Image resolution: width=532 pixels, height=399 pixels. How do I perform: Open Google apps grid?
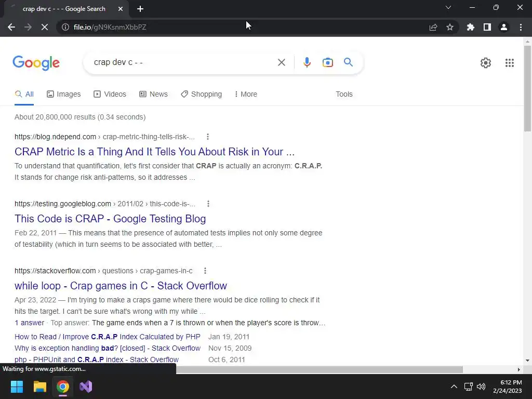(x=510, y=63)
